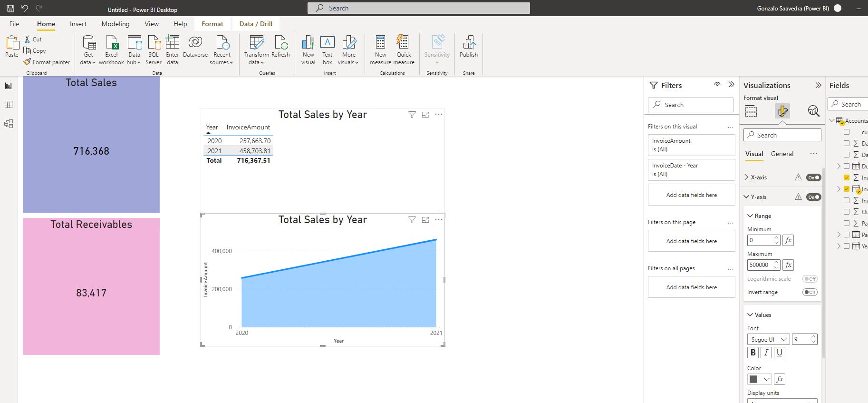Switch to Model view in left sidebar

tap(9, 124)
